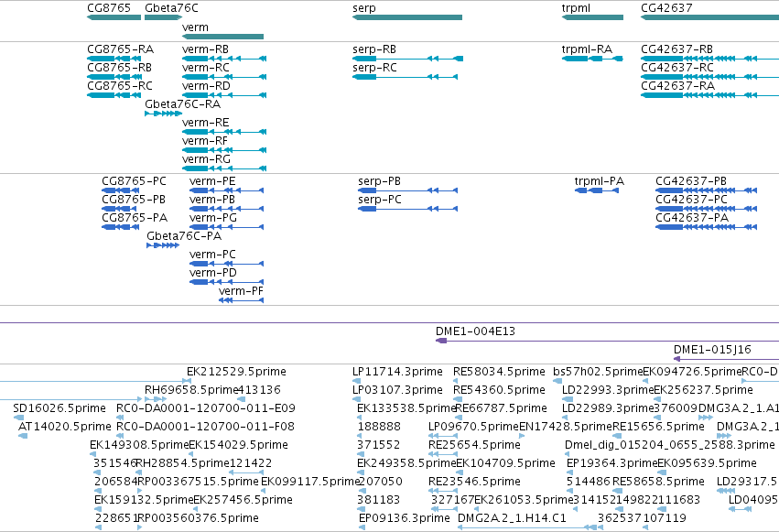Click EST RE54360.5prime
This screenshot has width=779, height=532.
(x=499, y=390)
